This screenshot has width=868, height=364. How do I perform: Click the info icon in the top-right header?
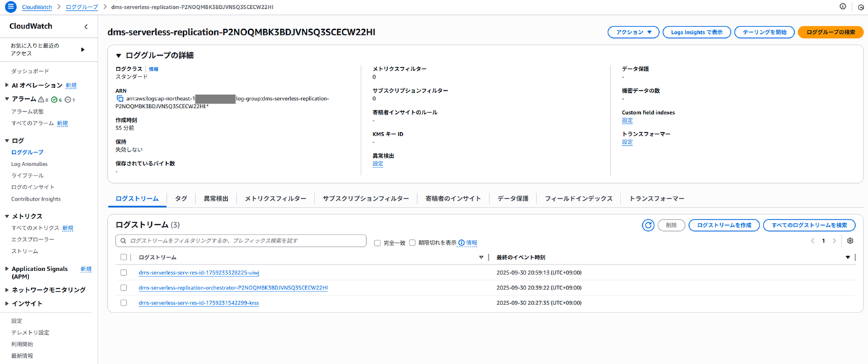pos(843,6)
